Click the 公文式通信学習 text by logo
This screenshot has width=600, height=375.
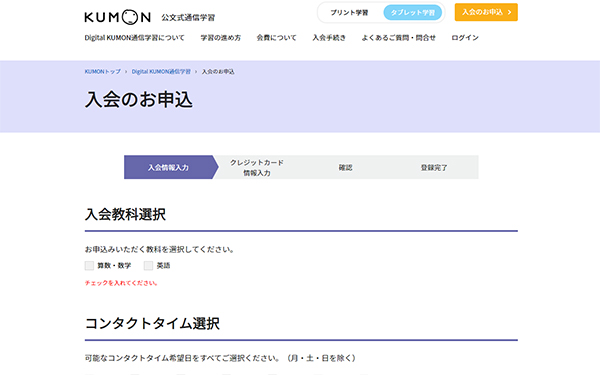(188, 18)
